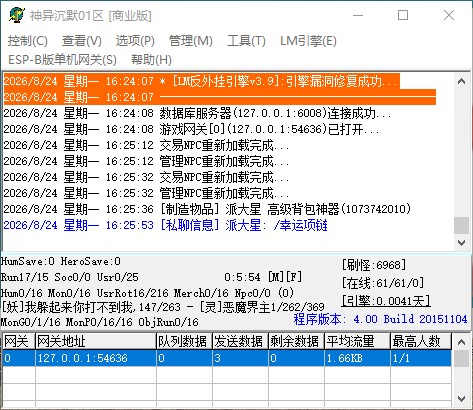This screenshot has width=473, height=410.
Task: Click the MonG0/1/16 MonP0/16/16 status line
Action: pos(99,322)
